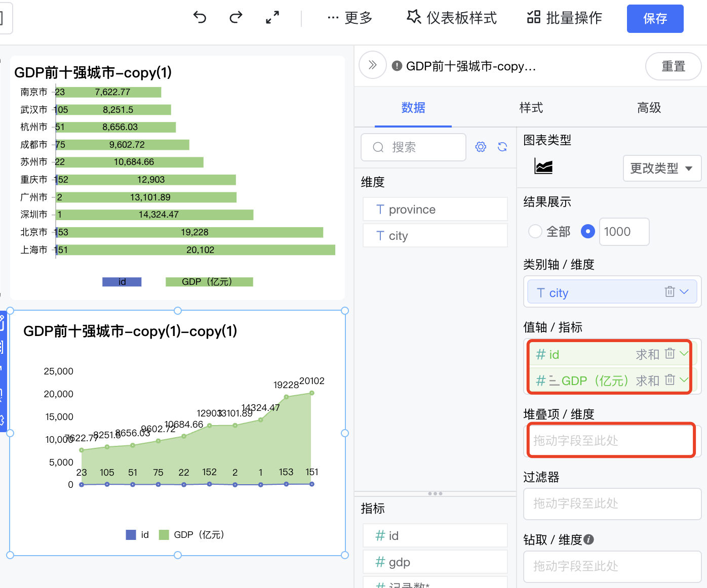Click the green GDP legend color swatch

click(164, 534)
